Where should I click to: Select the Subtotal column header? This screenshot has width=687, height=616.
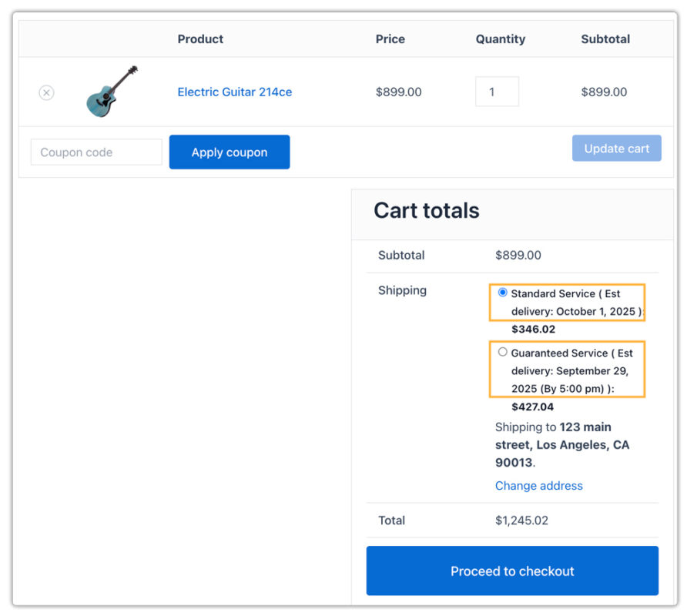point(605,38)
